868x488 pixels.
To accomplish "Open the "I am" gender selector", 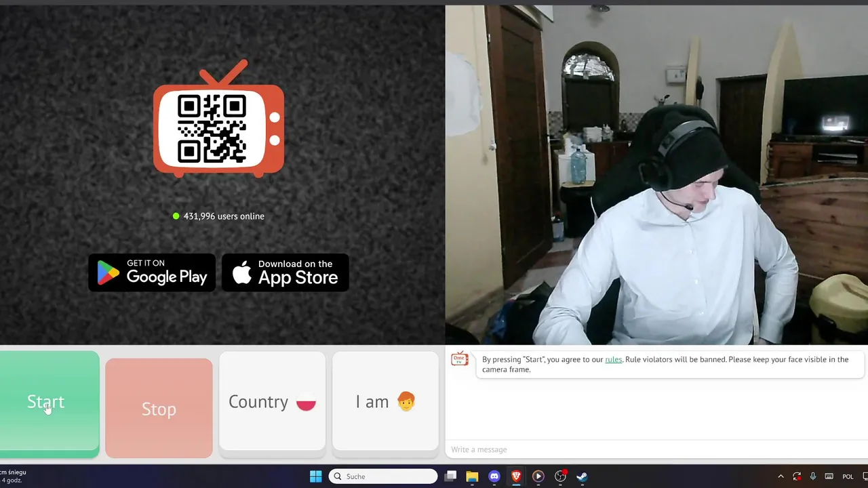I will 385,401.
